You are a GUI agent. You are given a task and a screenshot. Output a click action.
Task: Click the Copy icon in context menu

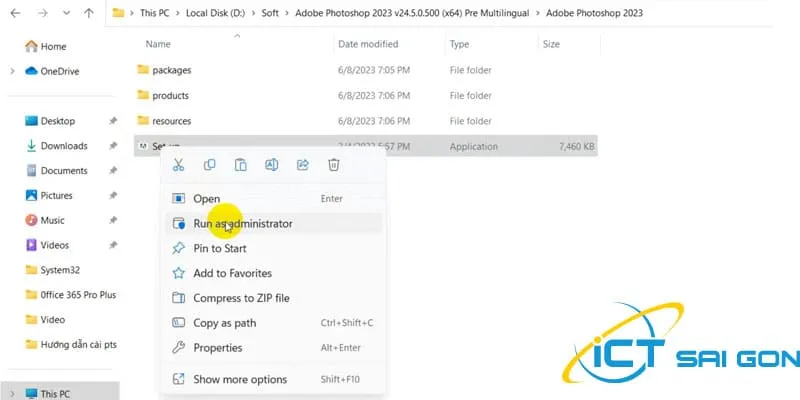209,165
